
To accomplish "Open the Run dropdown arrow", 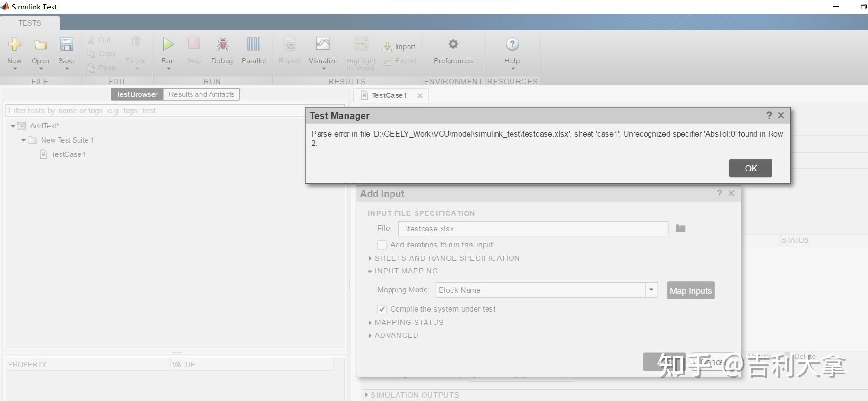I will pos(168,69).
